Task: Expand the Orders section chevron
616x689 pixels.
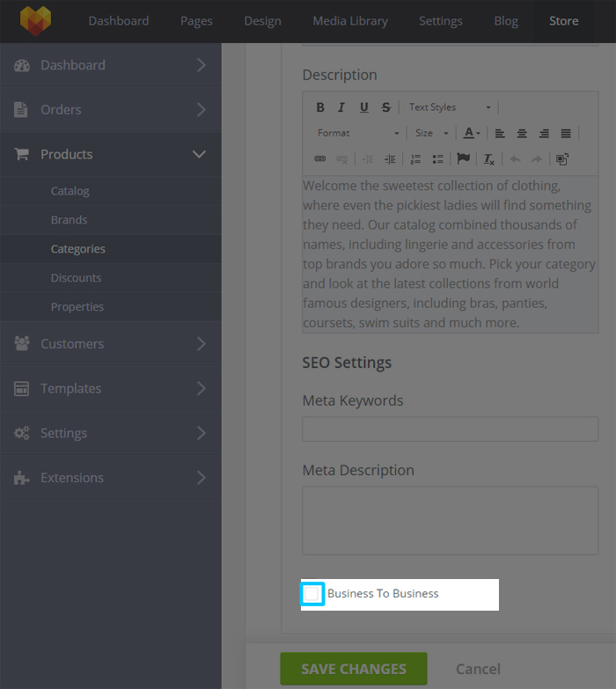Action: click(x=202, y=109)
